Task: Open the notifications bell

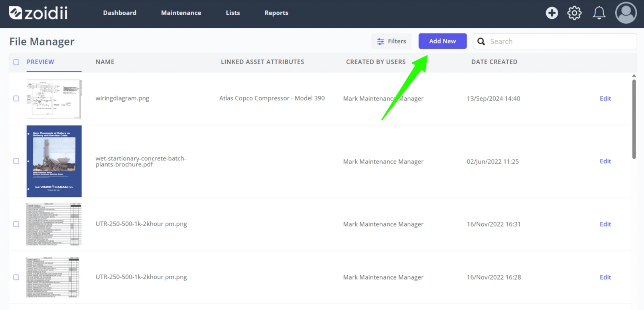Action: coord(599,13)
